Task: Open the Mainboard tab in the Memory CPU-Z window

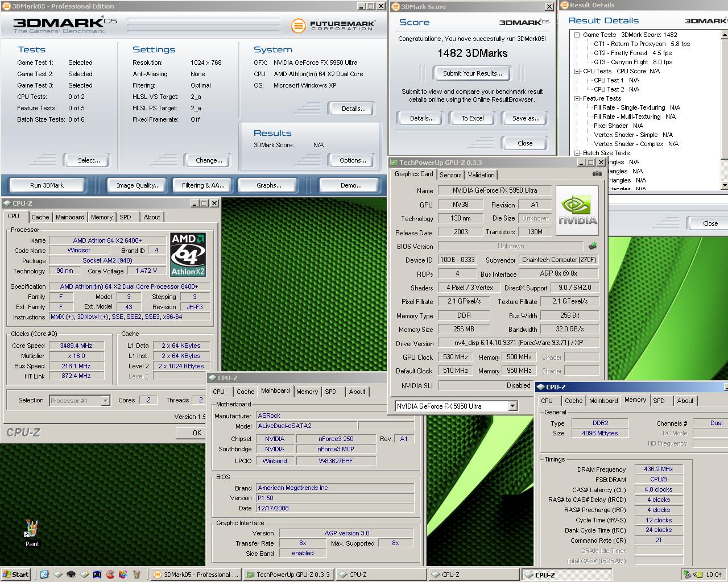Action: 603,401
